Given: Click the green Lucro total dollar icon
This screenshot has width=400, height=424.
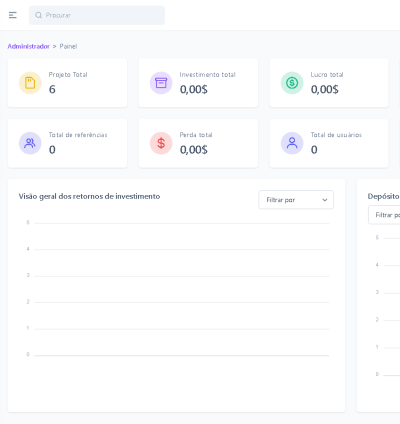Looking at the screenshot, I should [292, 83].
